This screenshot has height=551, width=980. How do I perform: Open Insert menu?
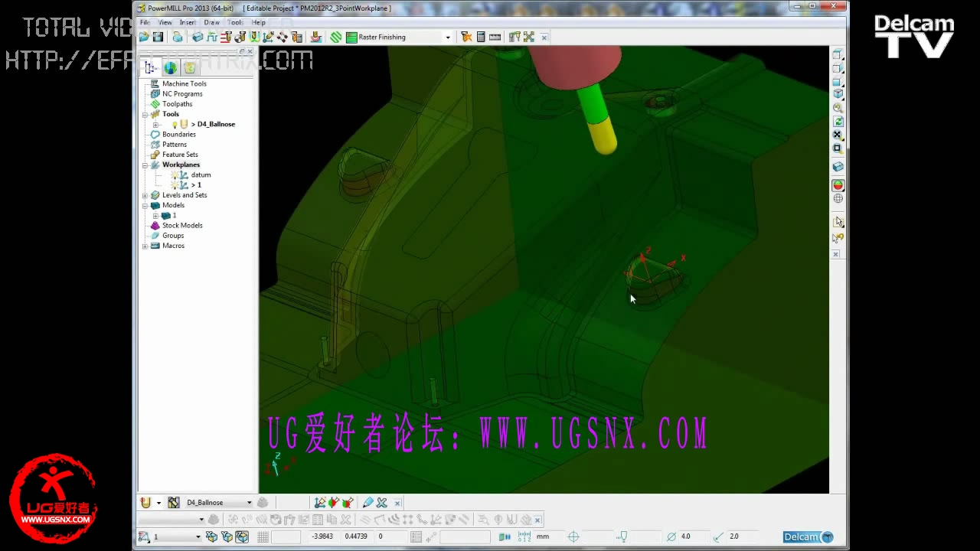pos(188,22)
